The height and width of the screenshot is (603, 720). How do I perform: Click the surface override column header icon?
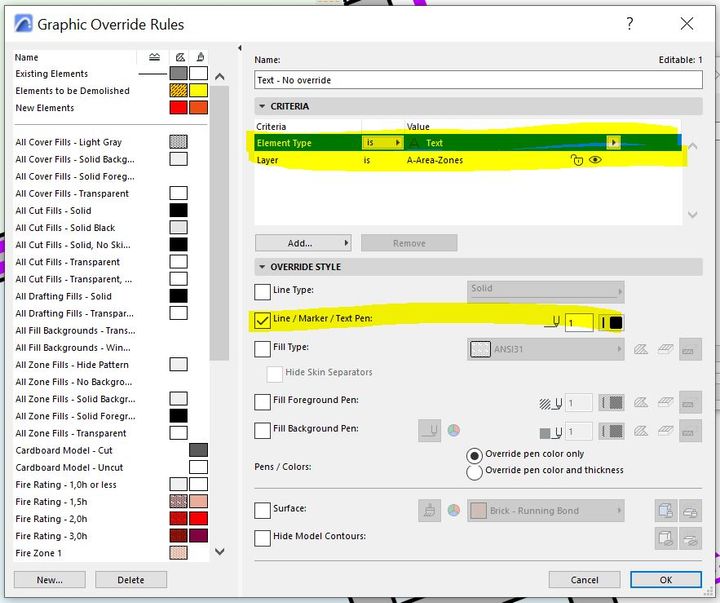click(x=200, y=57)
